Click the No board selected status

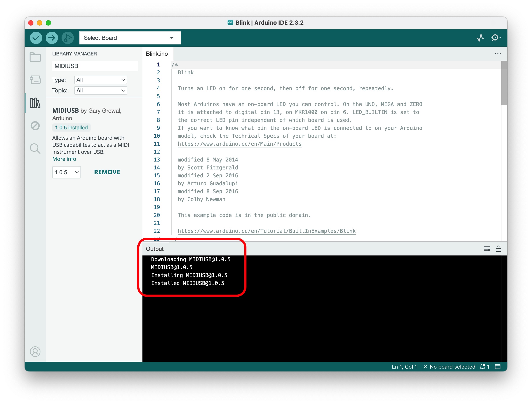coord(450,367)
